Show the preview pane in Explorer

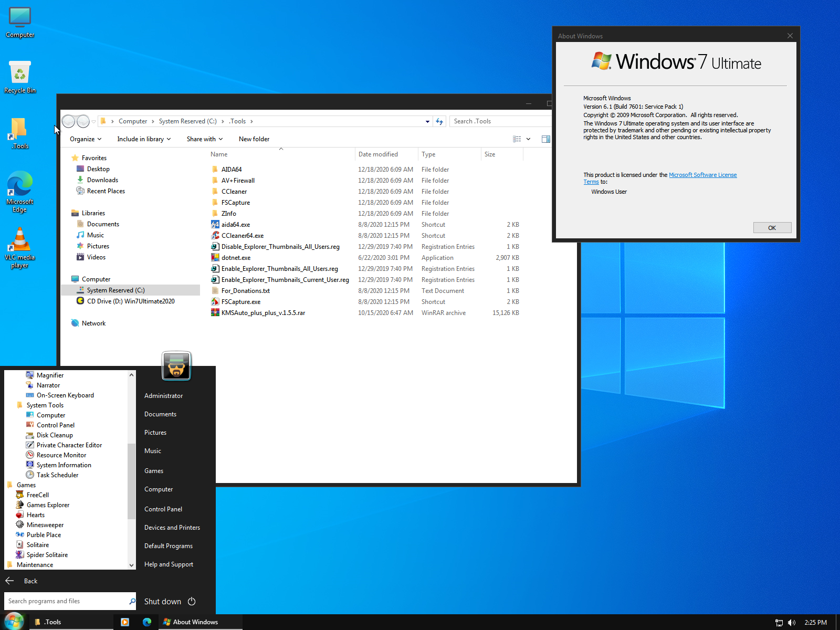545,139
